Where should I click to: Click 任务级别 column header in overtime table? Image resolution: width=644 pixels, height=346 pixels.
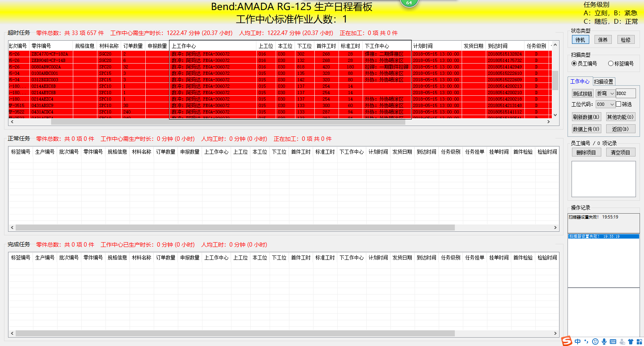pyautogui.click(x=536, y=46)
